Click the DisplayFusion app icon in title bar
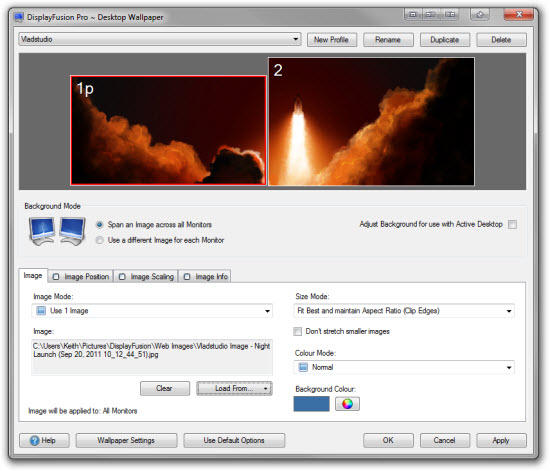Image resolution: width=550 pixels, height=471 pixels. (19, 17)
